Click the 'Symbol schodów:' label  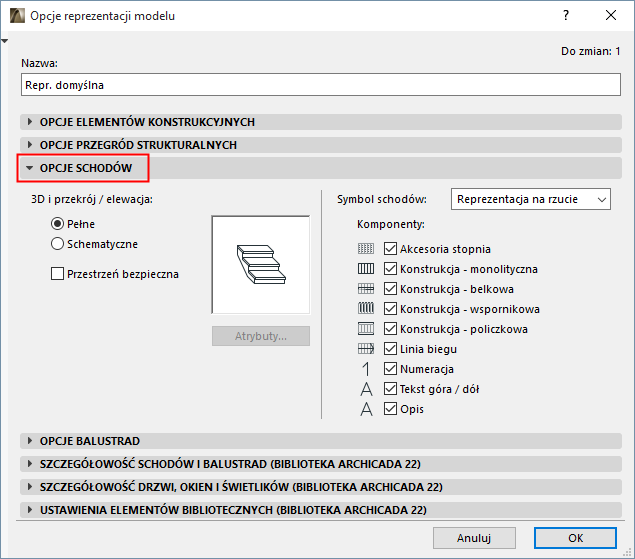(x=382, y=199)
